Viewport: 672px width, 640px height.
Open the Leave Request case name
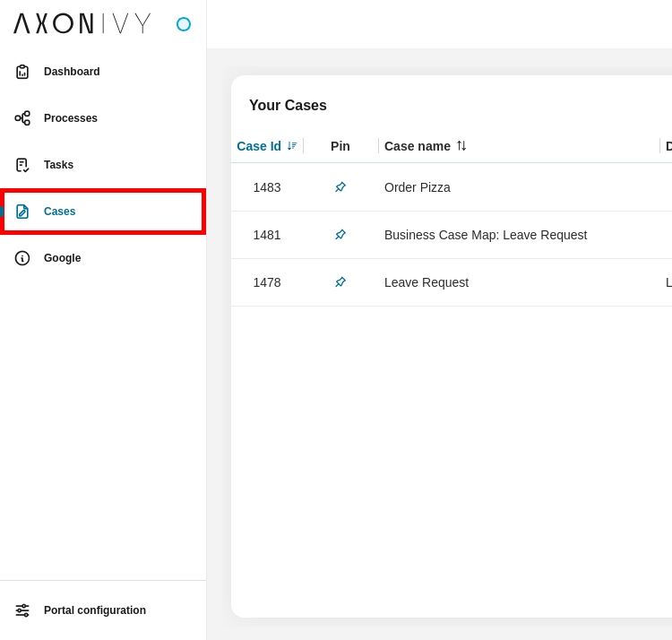tap(426, 282)
